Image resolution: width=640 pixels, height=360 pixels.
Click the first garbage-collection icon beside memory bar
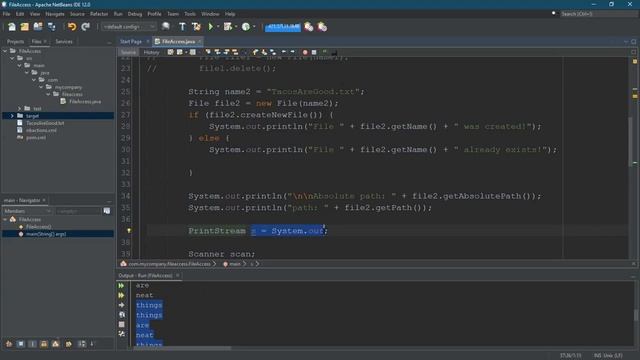click(309, 27)
